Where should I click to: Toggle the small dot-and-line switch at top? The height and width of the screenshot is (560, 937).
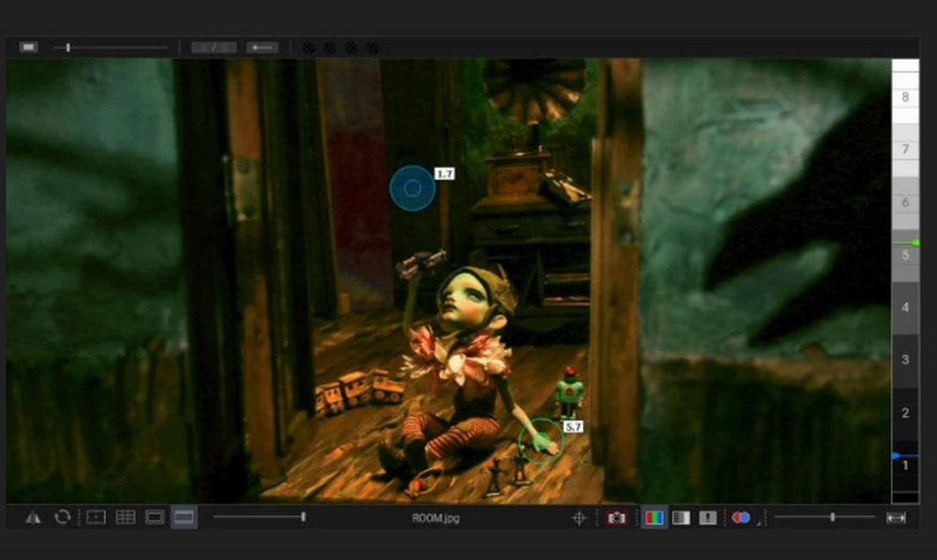point(262,48)
